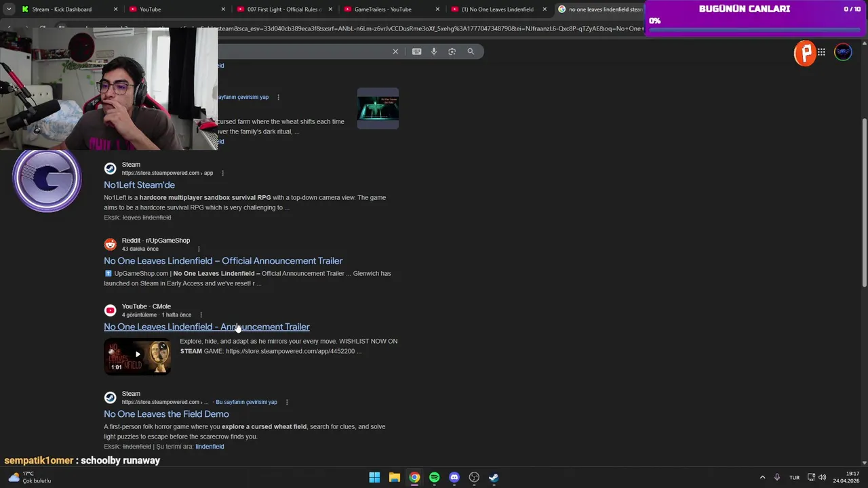Click the Chrome address bar URL
This screenshot has width=868, height=488.
(x=431, y=28)
